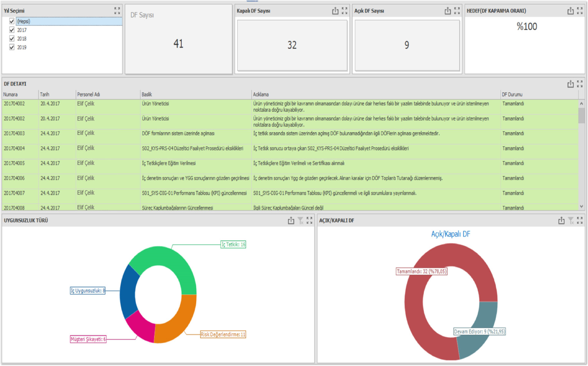Maximize the DF DETAYI grid panel
Viewport: 588px width, 366px height.
(580, 84)
